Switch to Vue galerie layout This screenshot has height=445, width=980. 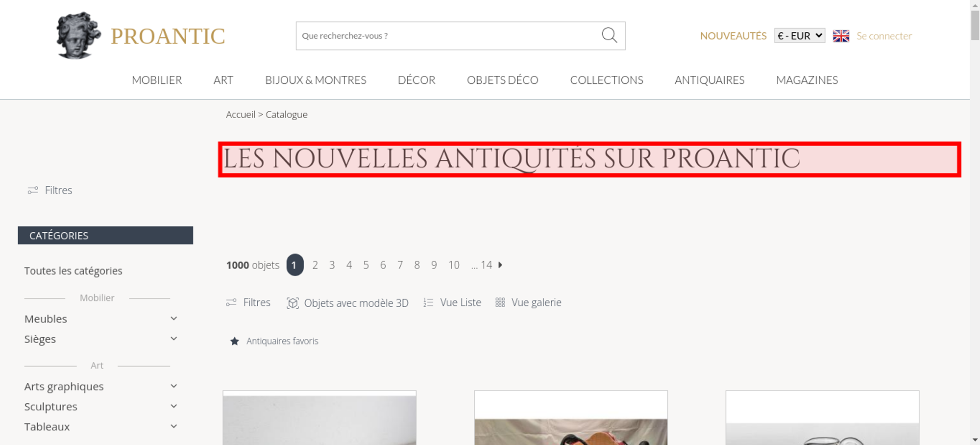(x=528, y=302)
